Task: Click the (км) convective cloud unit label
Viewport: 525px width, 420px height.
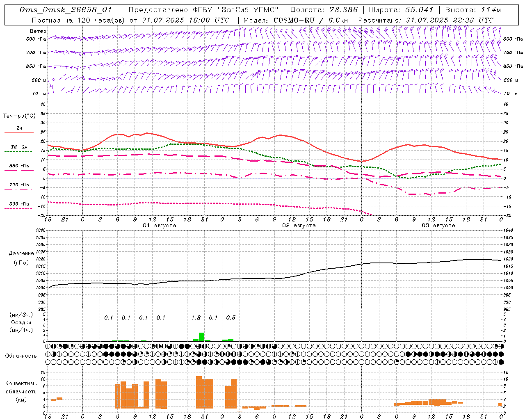Action: (21, 399)
